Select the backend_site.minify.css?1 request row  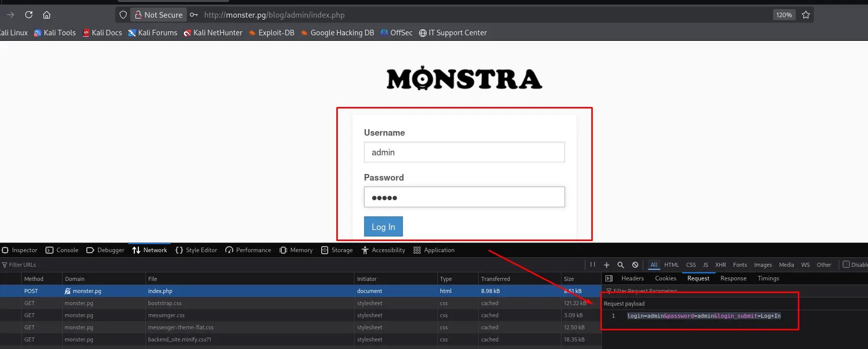(x=300, y=339)
